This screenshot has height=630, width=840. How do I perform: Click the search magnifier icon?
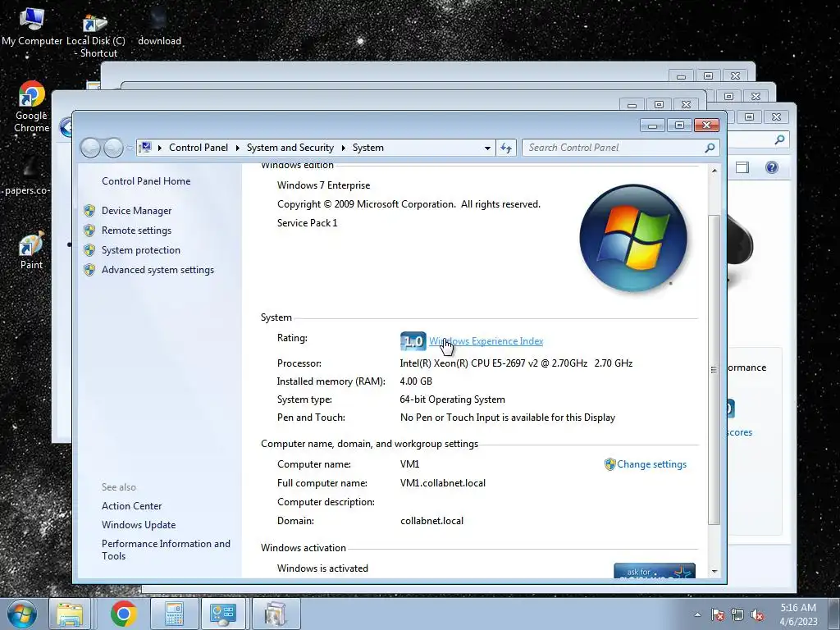pos(710,148)
